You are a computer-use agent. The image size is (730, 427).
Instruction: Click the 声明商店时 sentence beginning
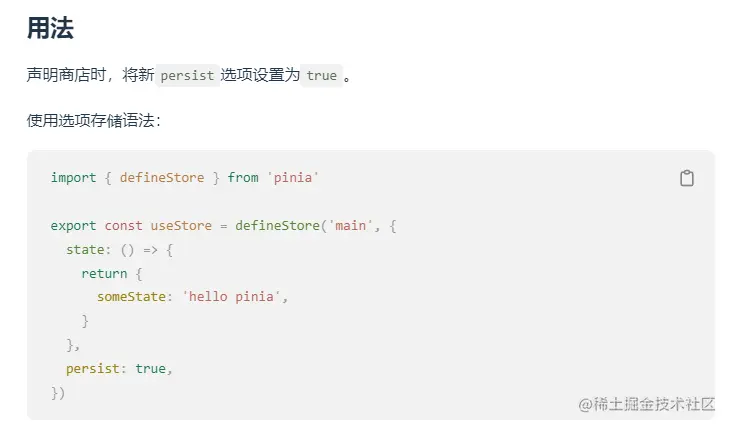(x=64, y=76)
